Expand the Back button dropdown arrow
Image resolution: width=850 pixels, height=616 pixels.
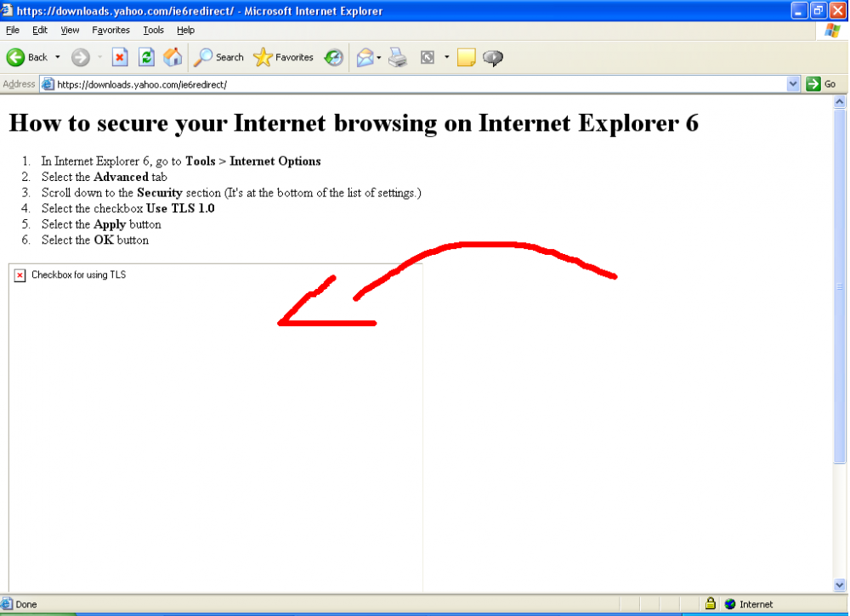(x=58, y=57)
